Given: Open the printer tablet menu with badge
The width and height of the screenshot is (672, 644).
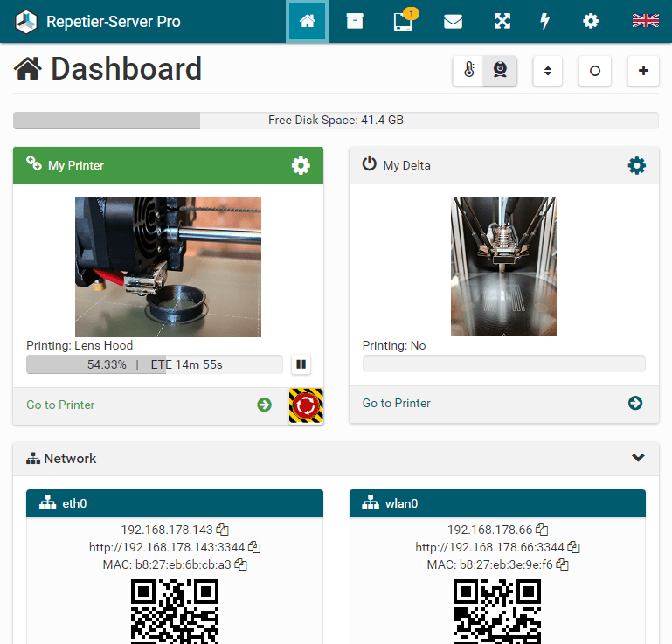Looking at the screenshot, I should tap(403, 22).
